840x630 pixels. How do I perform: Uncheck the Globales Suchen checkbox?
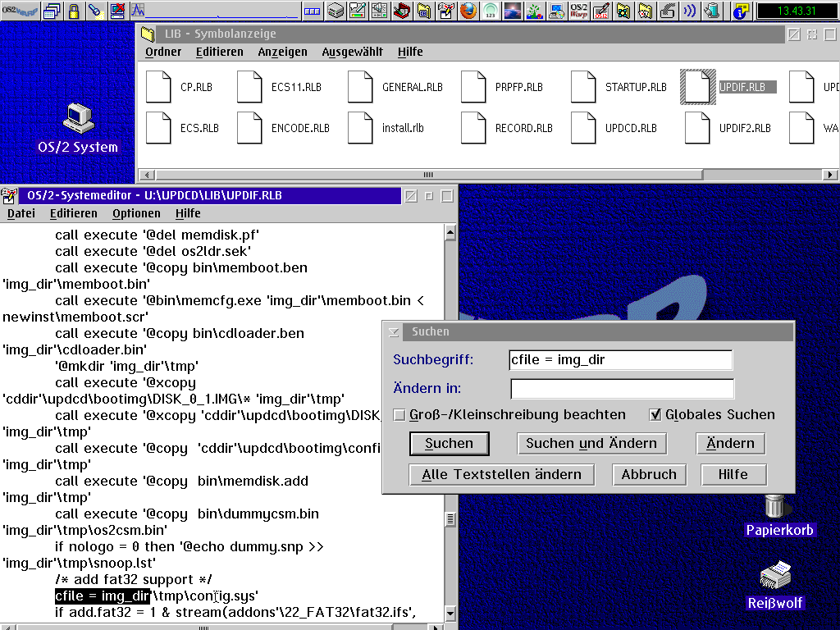point(712,414)
